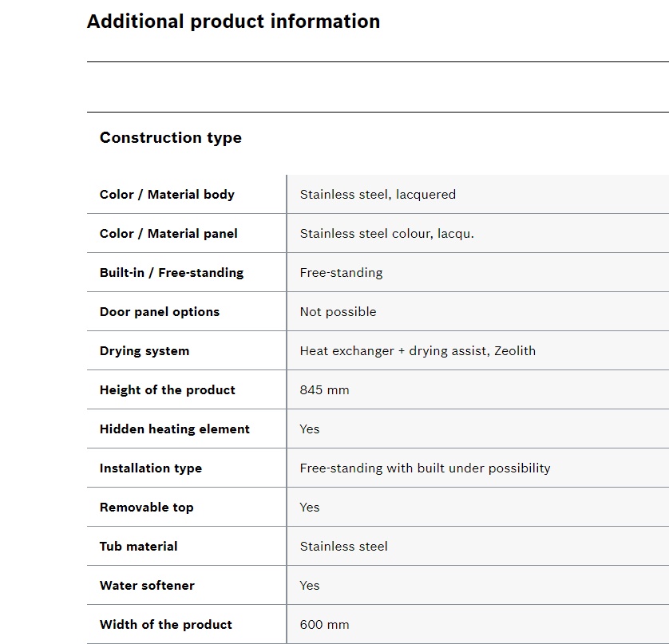Click the Stainless steel colour, lacqu. value

[387, 234]
